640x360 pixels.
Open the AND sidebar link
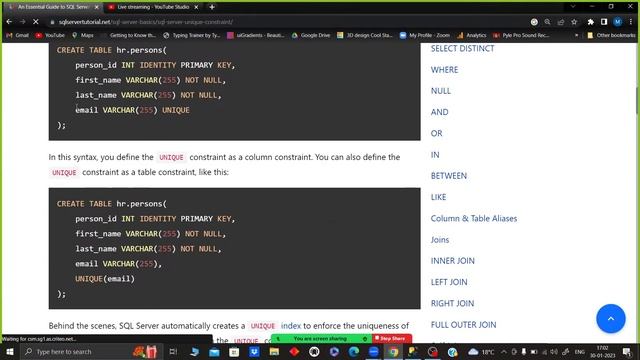pos(440,112)
